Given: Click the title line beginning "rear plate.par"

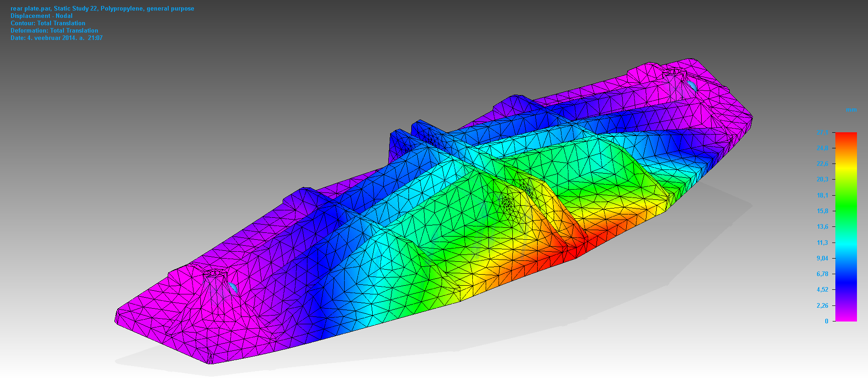Looking at the screenshot, I should click(102, 9).
